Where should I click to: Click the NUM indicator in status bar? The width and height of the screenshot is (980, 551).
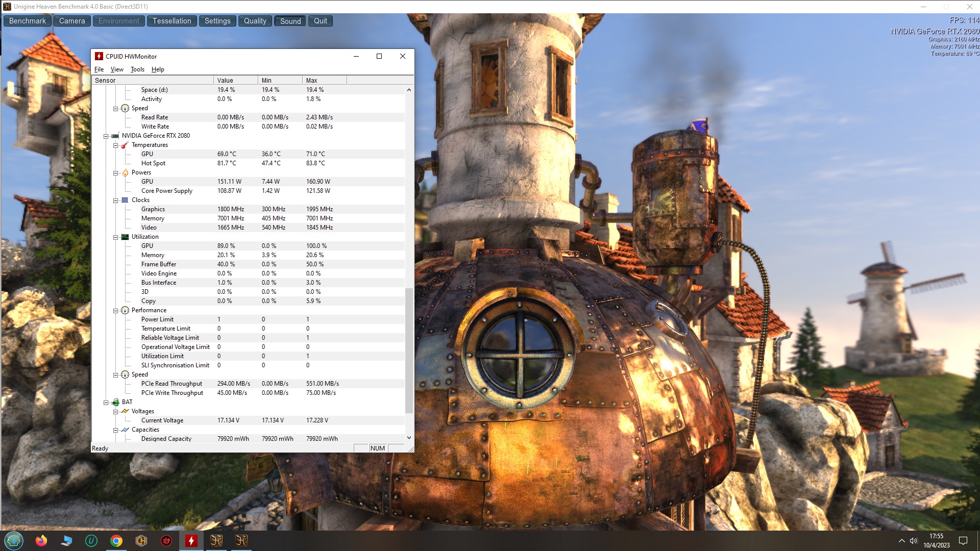378,448
